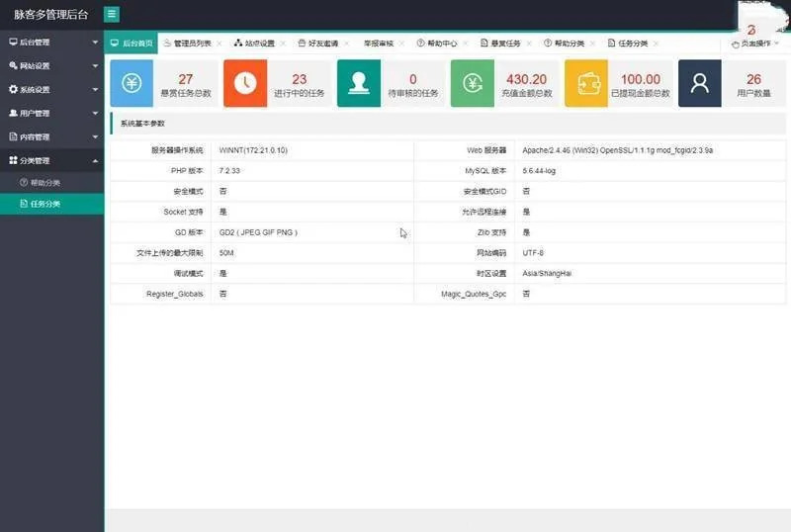Expand the 网站设置 sidebar menu
Viewport: 791px width, 532px height.
[x=51, y=66]
